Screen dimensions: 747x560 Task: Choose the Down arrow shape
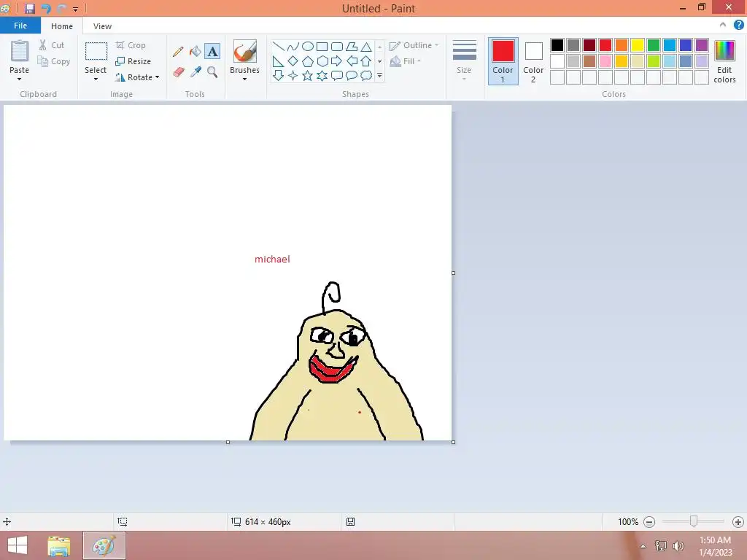[278, 75]
